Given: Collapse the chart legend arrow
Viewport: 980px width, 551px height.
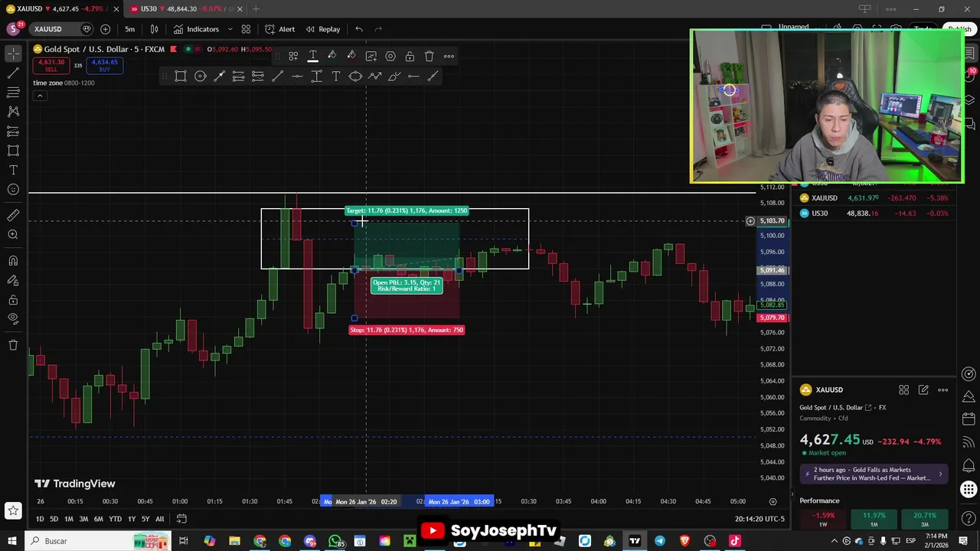Looking at the screenshot, I should click(40, 96).
